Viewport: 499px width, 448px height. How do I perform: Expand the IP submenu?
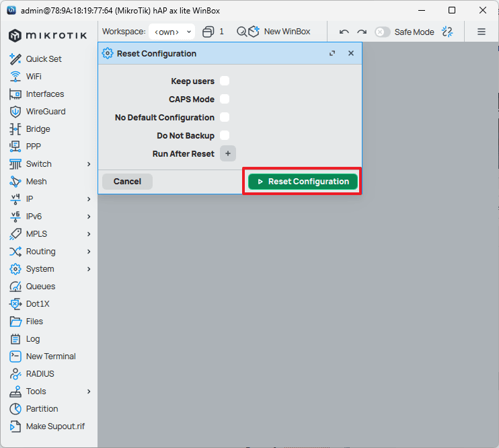point(89,199)
